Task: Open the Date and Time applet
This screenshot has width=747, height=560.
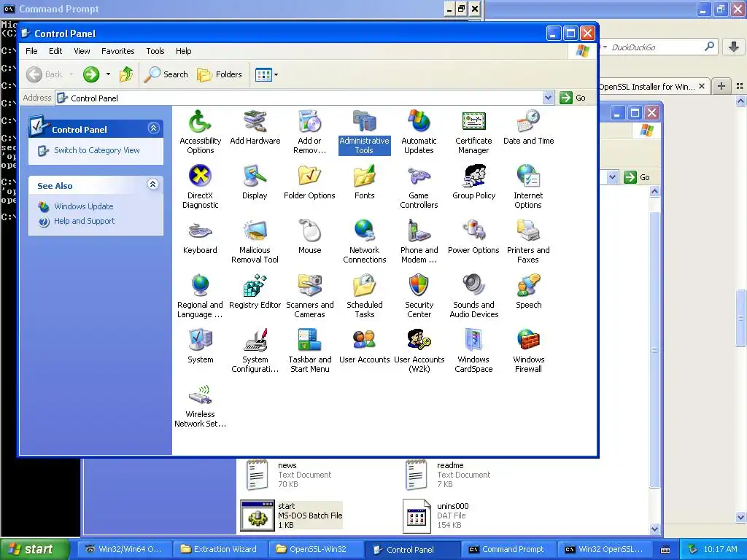Action: pos(528,128)
